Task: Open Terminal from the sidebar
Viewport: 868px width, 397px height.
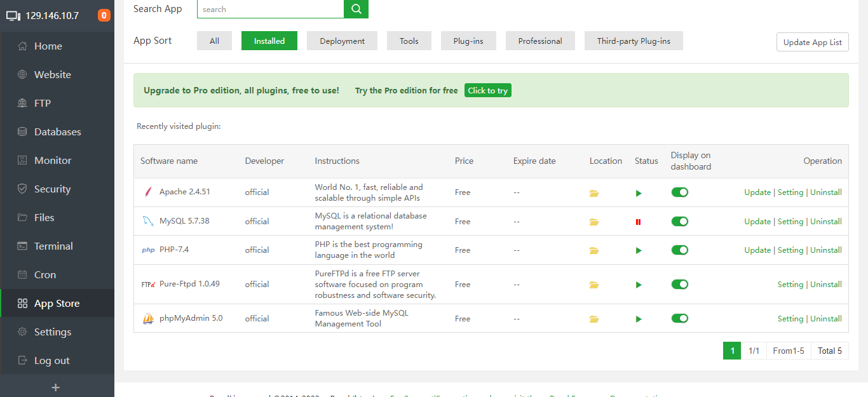Action: coord(53,246)
